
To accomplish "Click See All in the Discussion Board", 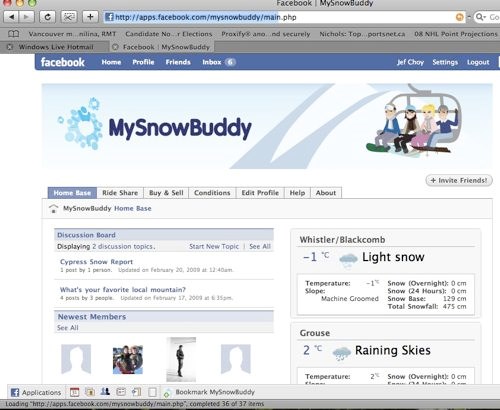I will (260, 247).
